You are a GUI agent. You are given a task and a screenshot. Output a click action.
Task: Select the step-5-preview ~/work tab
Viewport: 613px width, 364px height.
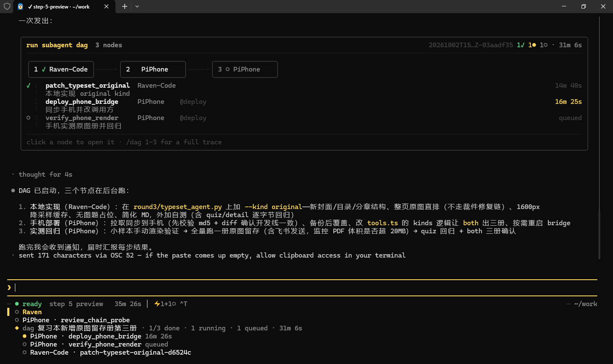[x=63, y=6]
